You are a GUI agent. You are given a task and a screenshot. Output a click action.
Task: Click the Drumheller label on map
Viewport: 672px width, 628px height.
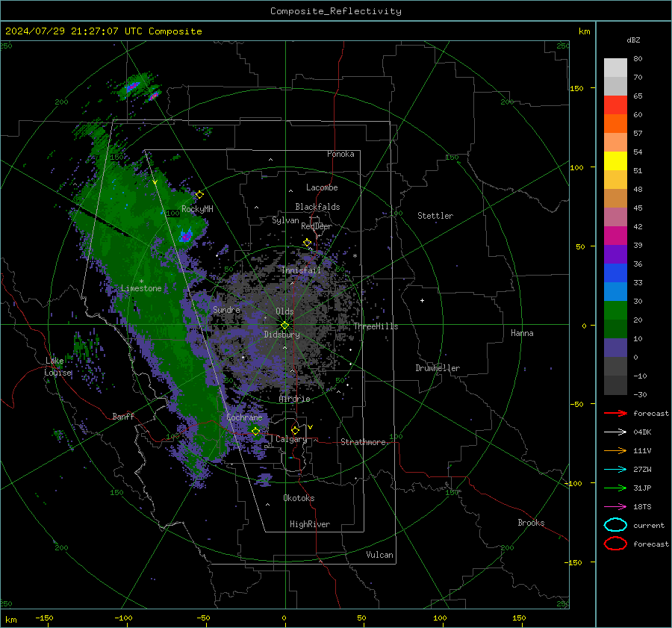(438, 368)
